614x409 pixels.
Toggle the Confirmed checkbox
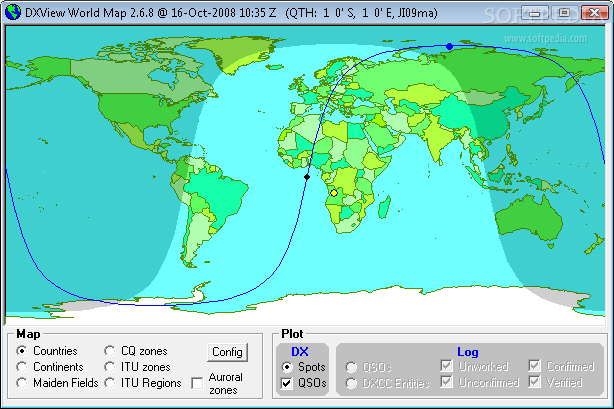[x=534, y=366]
